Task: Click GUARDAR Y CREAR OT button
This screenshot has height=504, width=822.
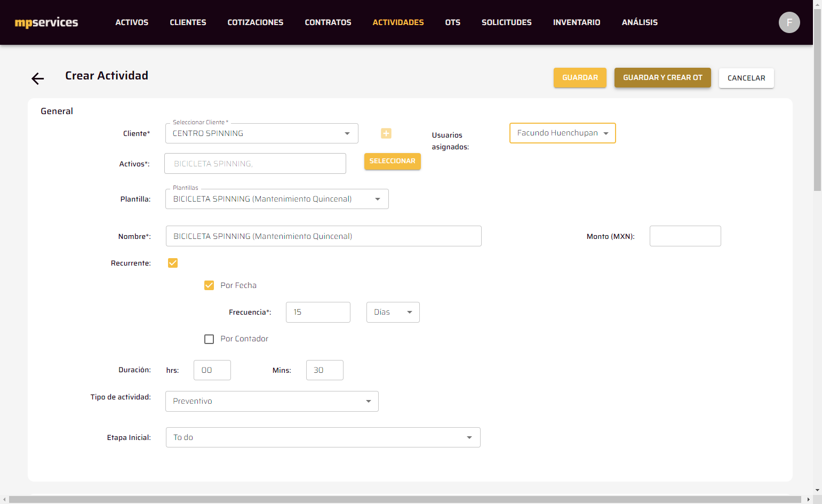Action: point(663,78)
